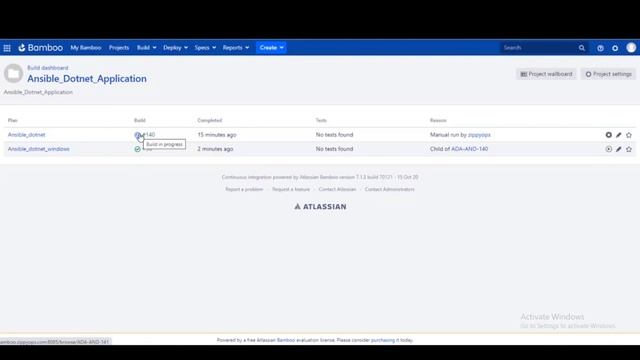640x360 pixels.
Task: Click the Report a problem link
Action: [x=244, y=189]
